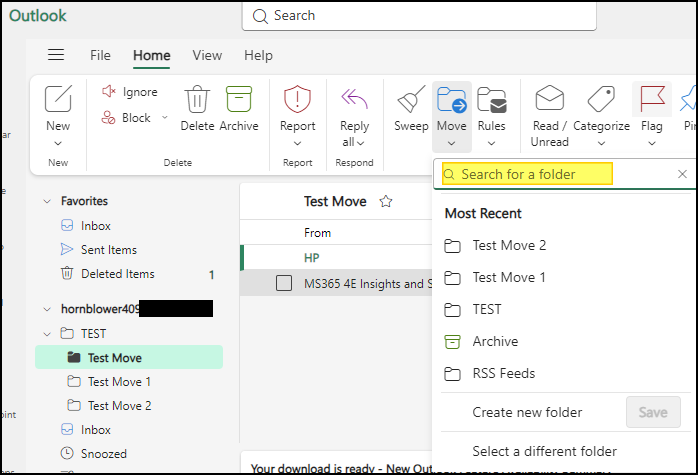Screen dimensions: 698x475
Task: Collapse the TEST folder tree chevron
Action: (47, 334)
